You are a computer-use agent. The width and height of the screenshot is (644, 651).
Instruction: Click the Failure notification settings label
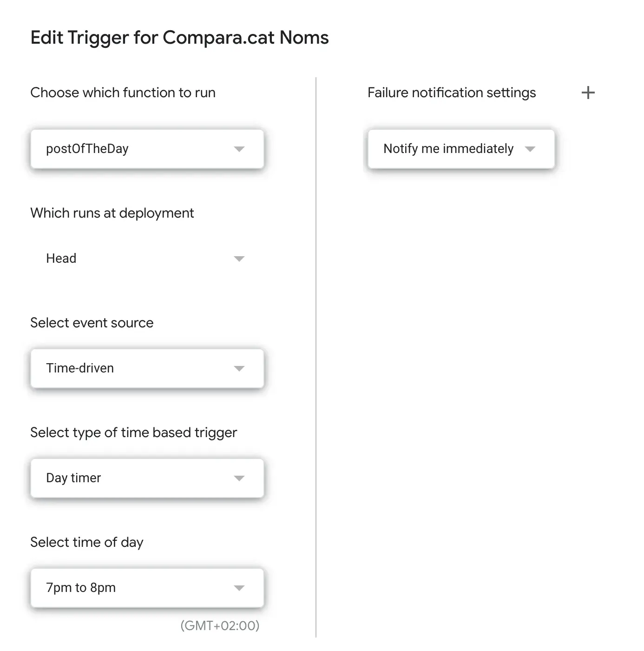(x=452, y=93)
